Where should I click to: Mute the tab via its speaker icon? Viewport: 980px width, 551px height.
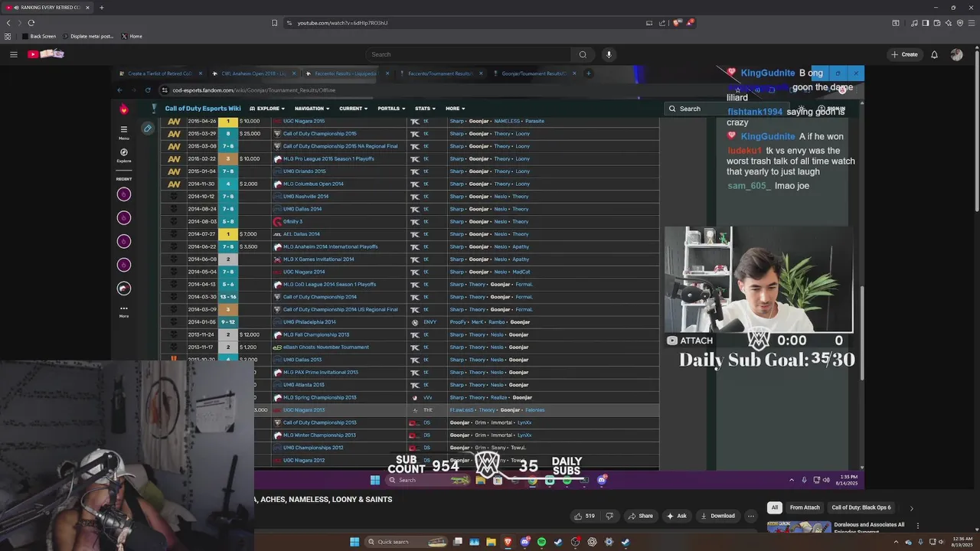pyautogui.click(x=17, y=8)
